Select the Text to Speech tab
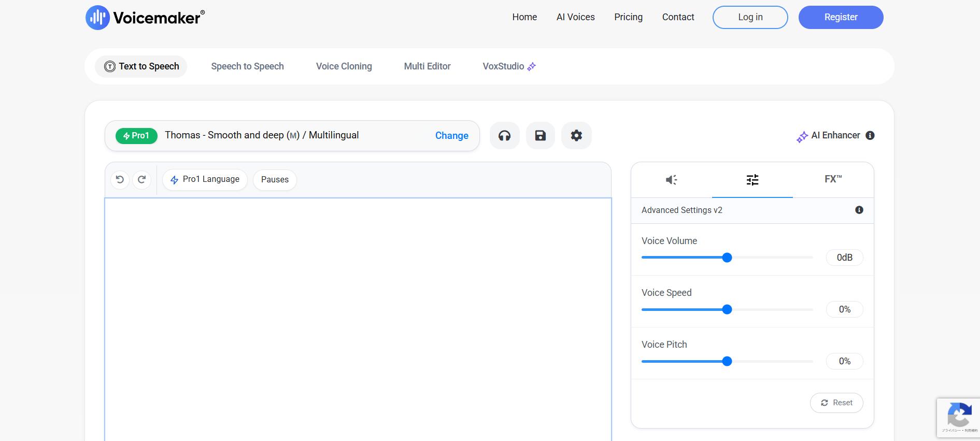 141,66
